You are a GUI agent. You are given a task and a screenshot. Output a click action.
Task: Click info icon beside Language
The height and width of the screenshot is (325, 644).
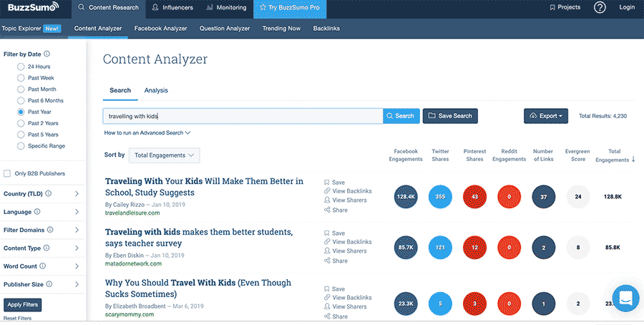point(37,212)
